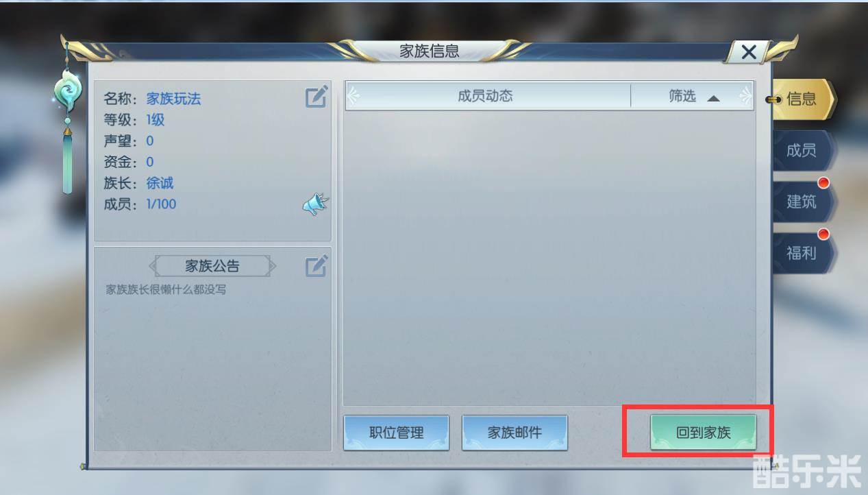This screenshot has width=868, height=495.
Task: Click the red notification dot on 建筑
Action: pyautogui.click(x=823, y=183)
